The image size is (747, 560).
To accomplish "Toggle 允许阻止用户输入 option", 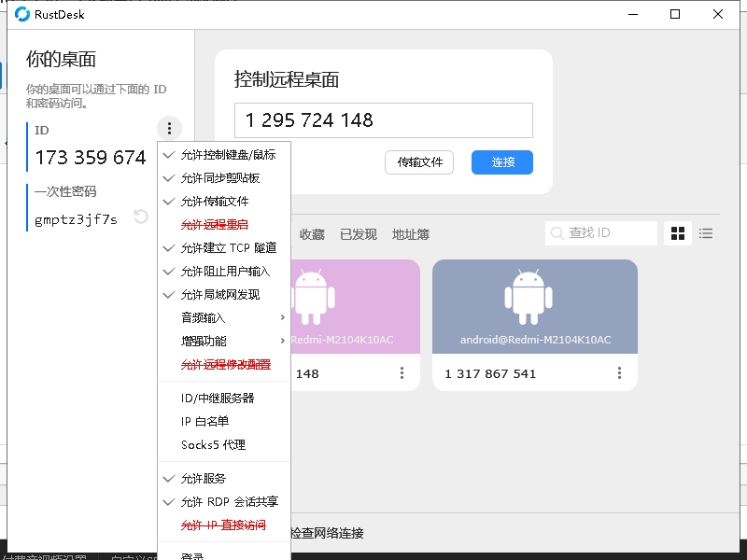I will [x=224, y=272].
